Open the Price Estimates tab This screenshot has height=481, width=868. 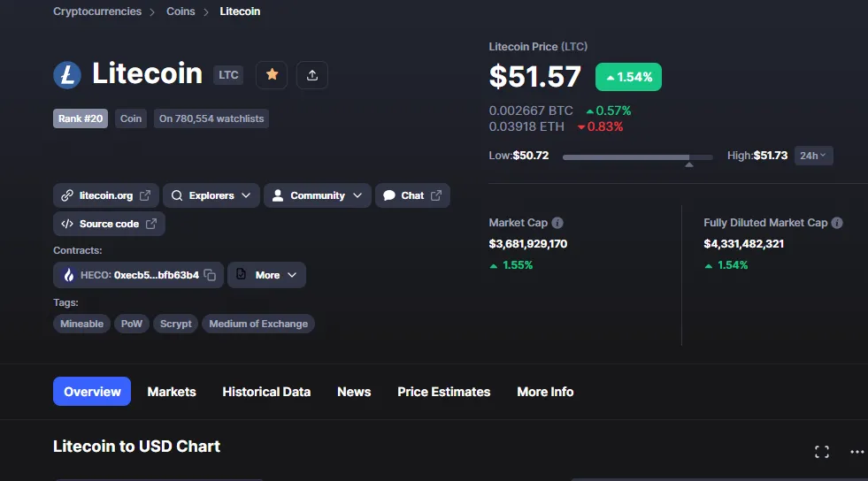[x=444, y=392]
